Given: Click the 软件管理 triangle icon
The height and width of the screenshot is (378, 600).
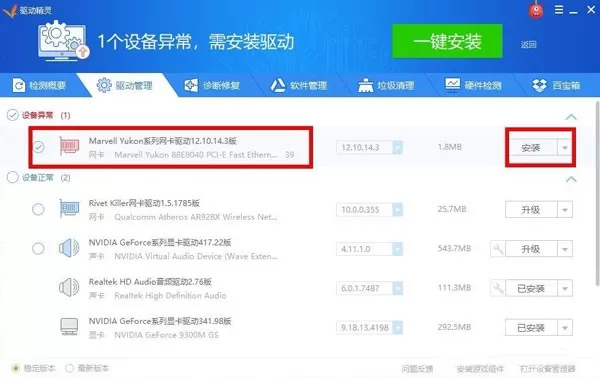Looking at the screenshot, I should (x=278, y=85).
